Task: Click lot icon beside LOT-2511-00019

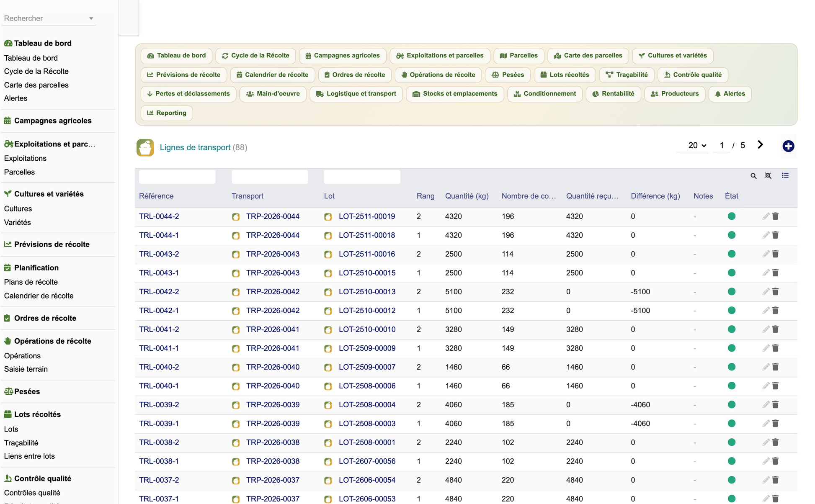Action: pos(328,217)
